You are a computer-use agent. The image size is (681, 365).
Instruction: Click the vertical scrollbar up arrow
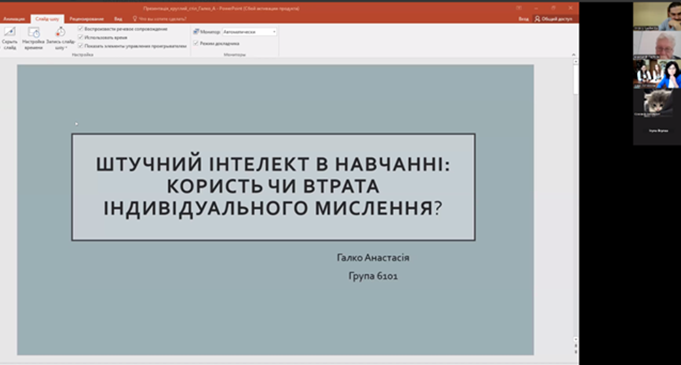click(x=576, y=62)
